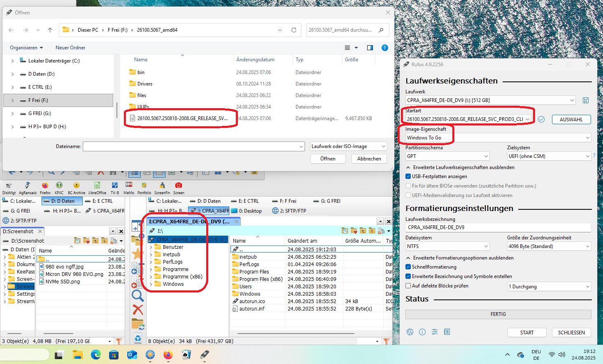Open Größe der Zuordnungseinheit dropdown
Screen dimensions: 603x364
coord(549,246)
